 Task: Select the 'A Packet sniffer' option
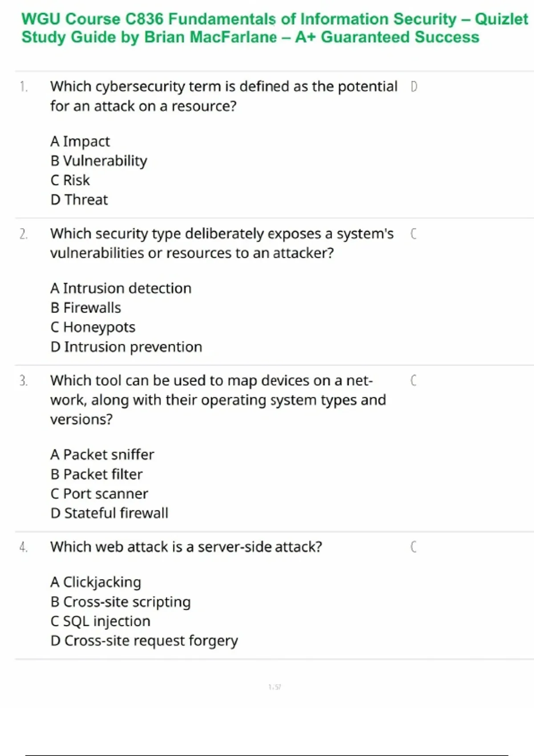102,454
